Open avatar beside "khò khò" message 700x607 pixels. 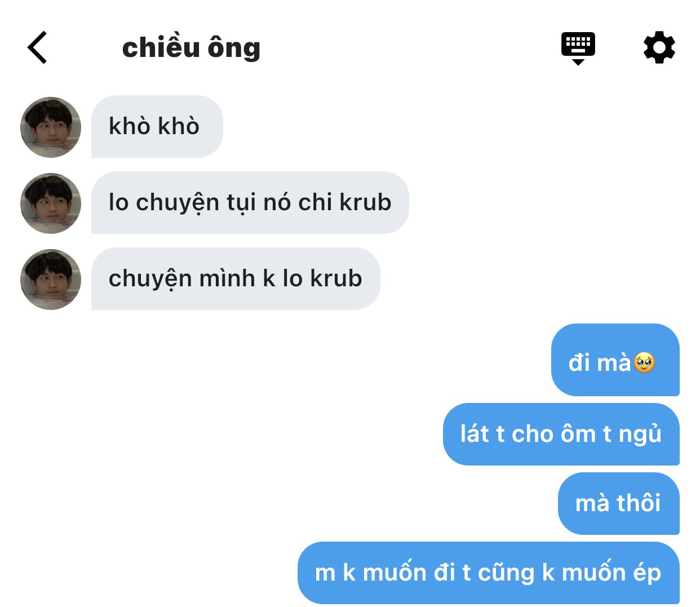pyautogui.click(x=51, y=127)
